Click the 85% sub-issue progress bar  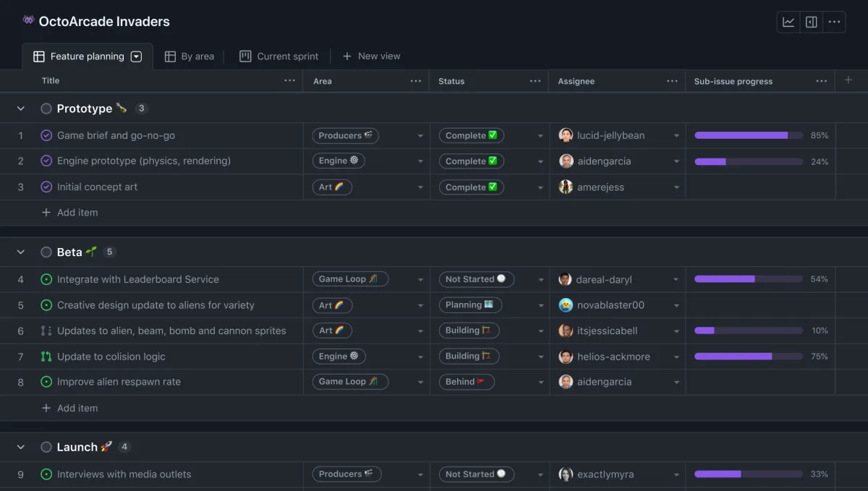coord(748,135)
